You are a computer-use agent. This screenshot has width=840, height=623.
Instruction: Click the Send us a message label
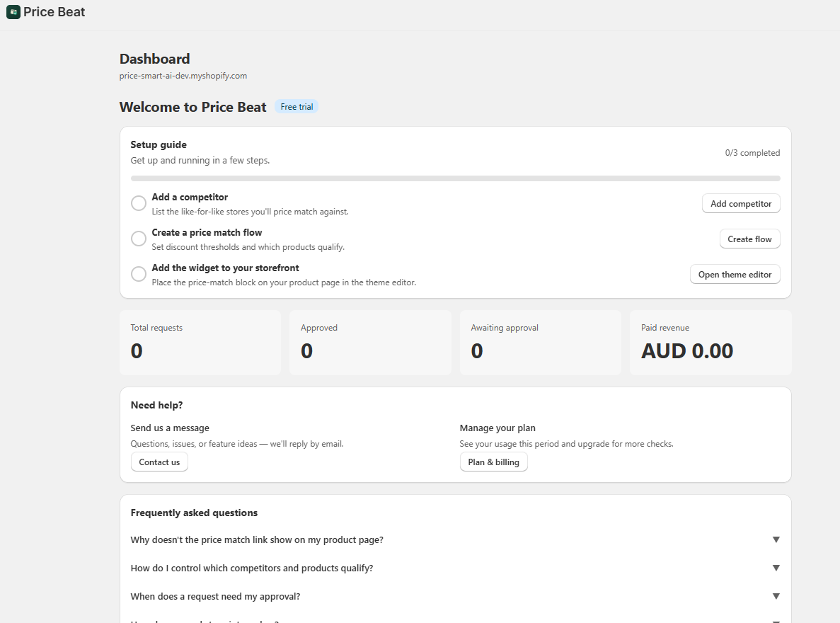point(170,428)
